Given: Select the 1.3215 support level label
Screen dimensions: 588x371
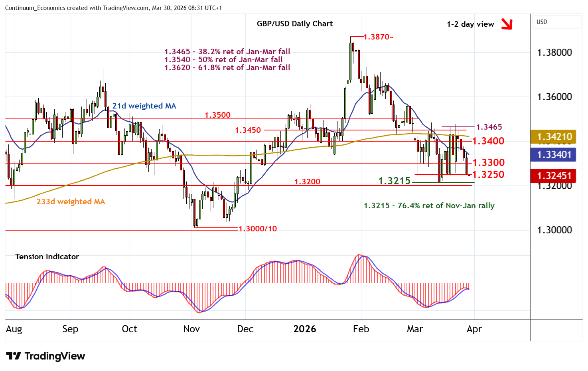Looking at the screenshot, I should coord(394,181).
